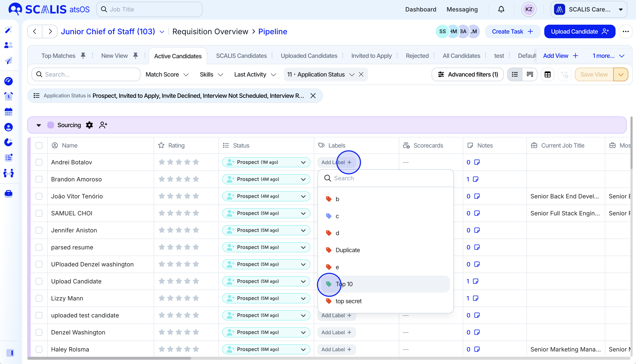Expand the Match Score filter dropdown
The height and width of the screenshot is (364, 636).
point(167,74)
